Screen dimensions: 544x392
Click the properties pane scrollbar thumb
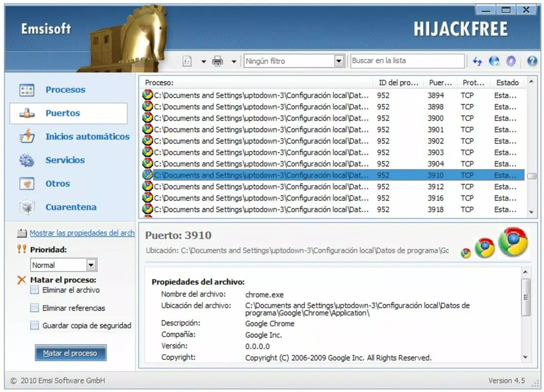(525, 297)
